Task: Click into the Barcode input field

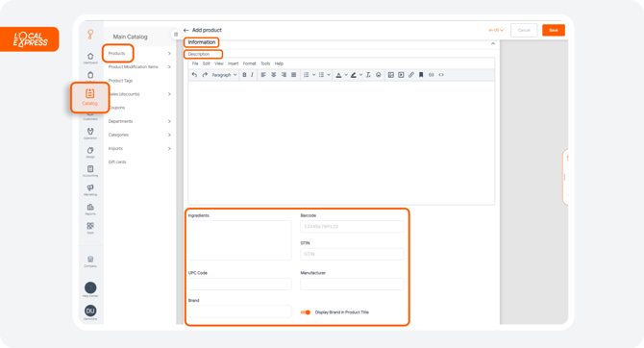Action: pos(352,226)
